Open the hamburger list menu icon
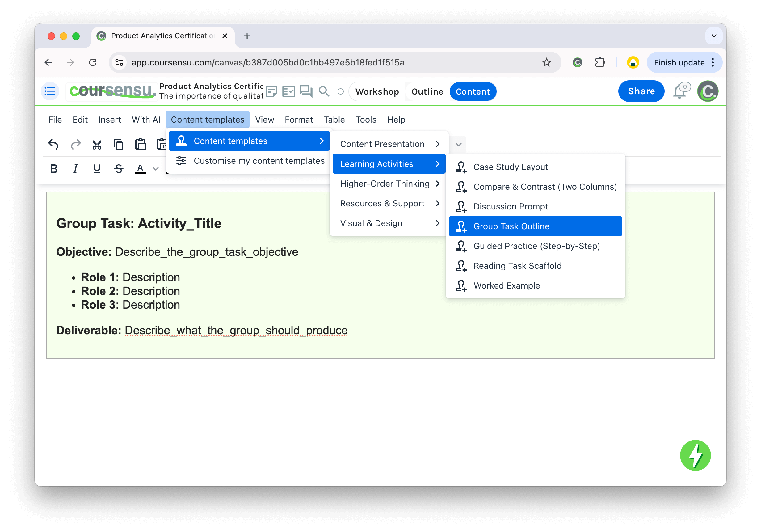Image resolution: width=761 pixels, height=532 pixels. point(50,91)
